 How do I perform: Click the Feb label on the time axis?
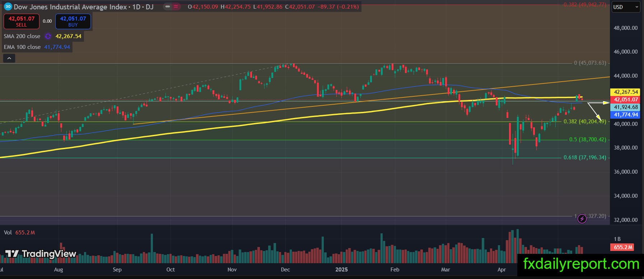click(395, 270)
